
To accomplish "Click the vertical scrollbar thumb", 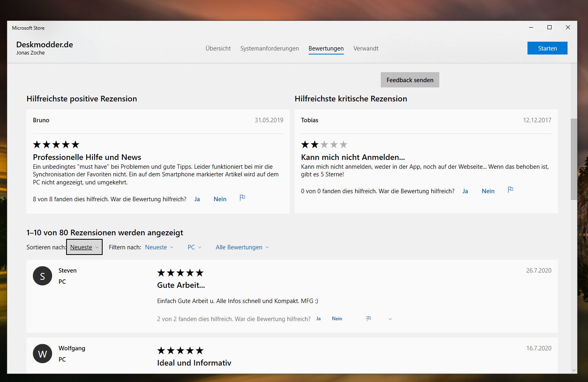I will 574,159.
